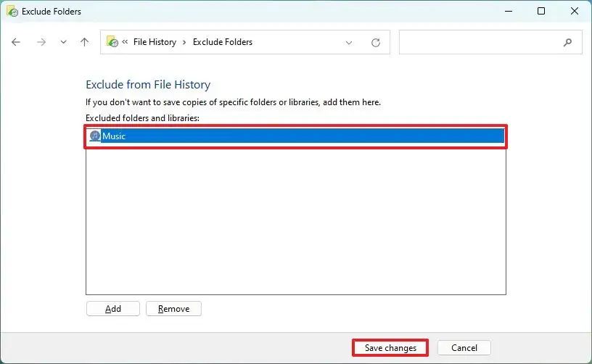The width and height of the screenshot is (592, 364).
Task: Remove the selected folder
Action: pos(173,309)
